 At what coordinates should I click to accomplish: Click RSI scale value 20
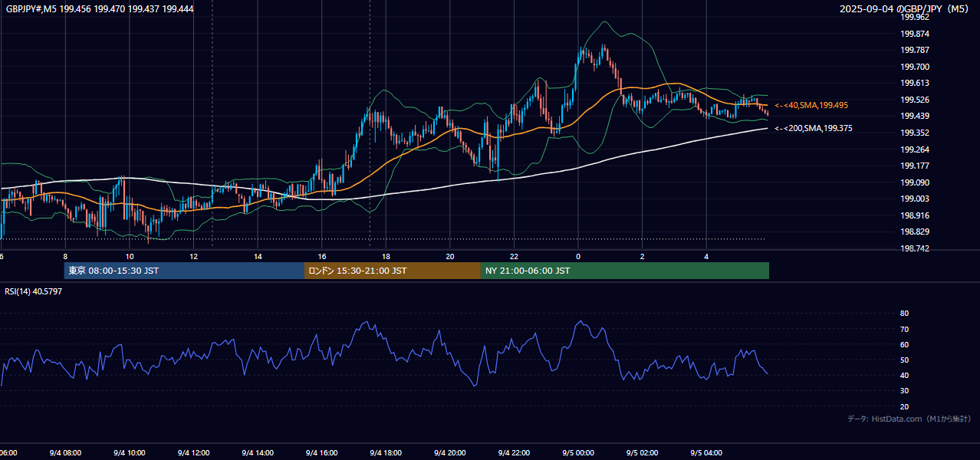[904, 407]
